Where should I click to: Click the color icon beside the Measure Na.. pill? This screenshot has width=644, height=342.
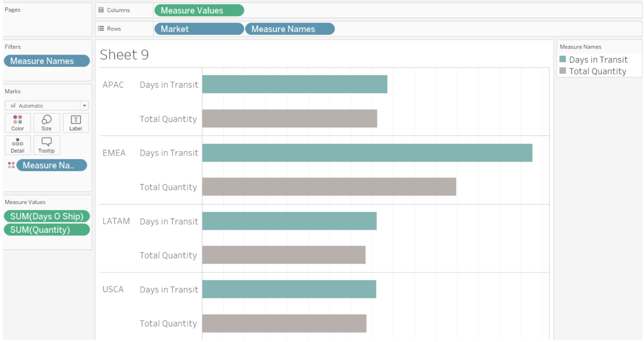pyautogui.click(x=12, y=165)
